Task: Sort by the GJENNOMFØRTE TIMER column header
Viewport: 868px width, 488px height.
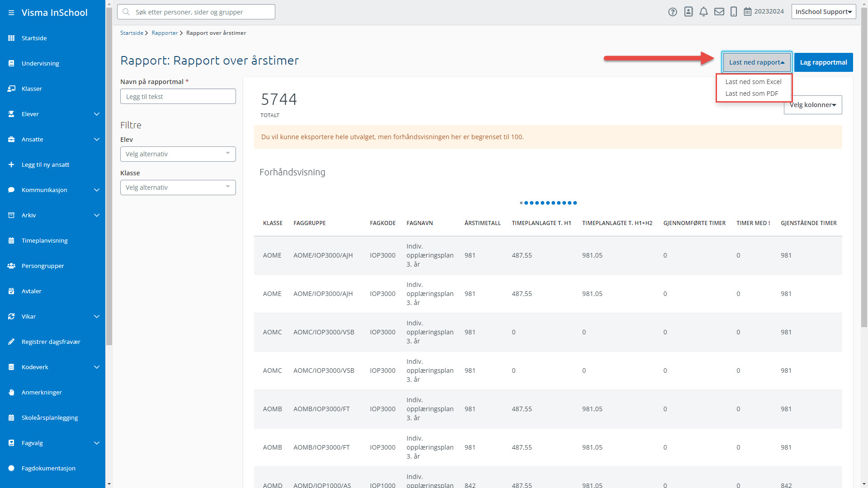Action: point(694,223)
